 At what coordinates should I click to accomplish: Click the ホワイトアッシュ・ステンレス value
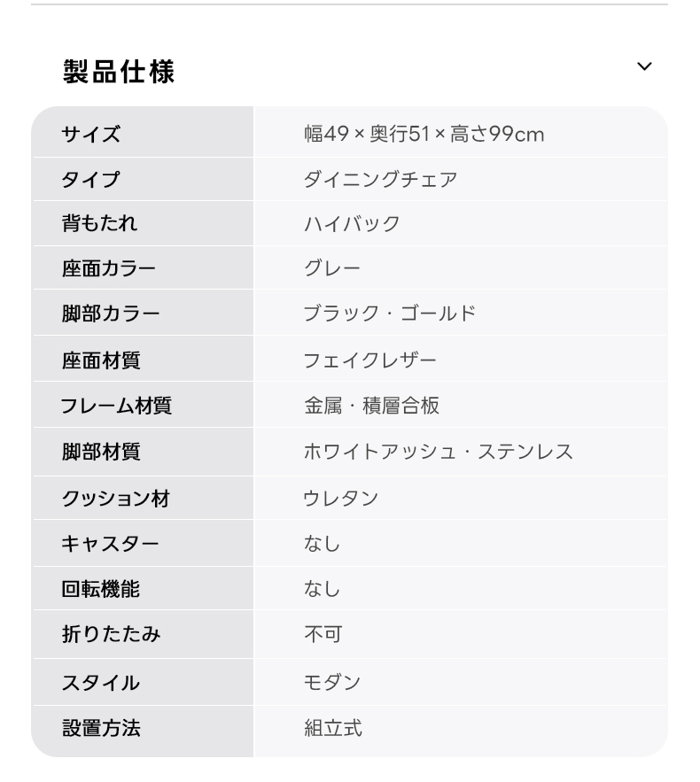(438, 452)
